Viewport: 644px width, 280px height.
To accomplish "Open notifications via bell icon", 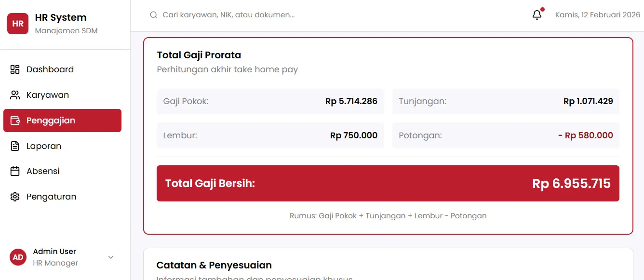I will pyautogui.click(x=537, y=15).
